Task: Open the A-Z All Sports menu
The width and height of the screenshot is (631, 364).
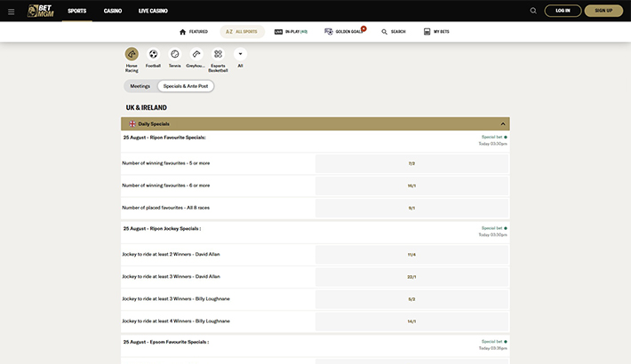Action: (242, 32)
